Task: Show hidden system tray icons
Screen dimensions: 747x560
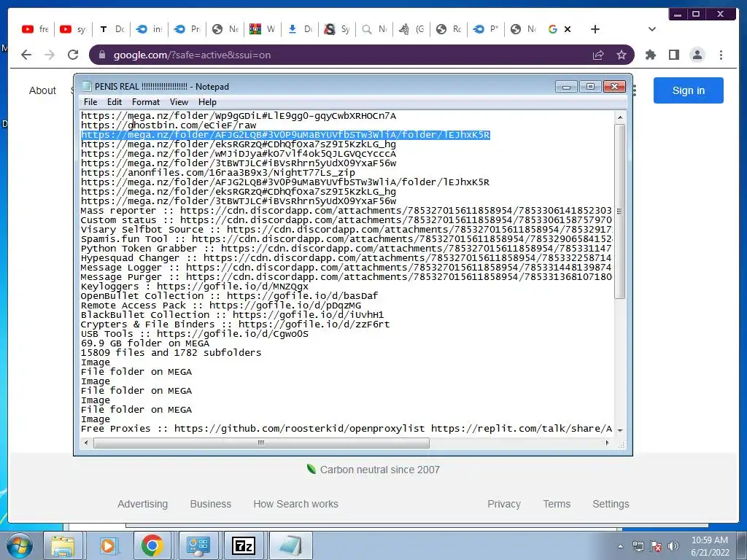Action: [620, 546]
